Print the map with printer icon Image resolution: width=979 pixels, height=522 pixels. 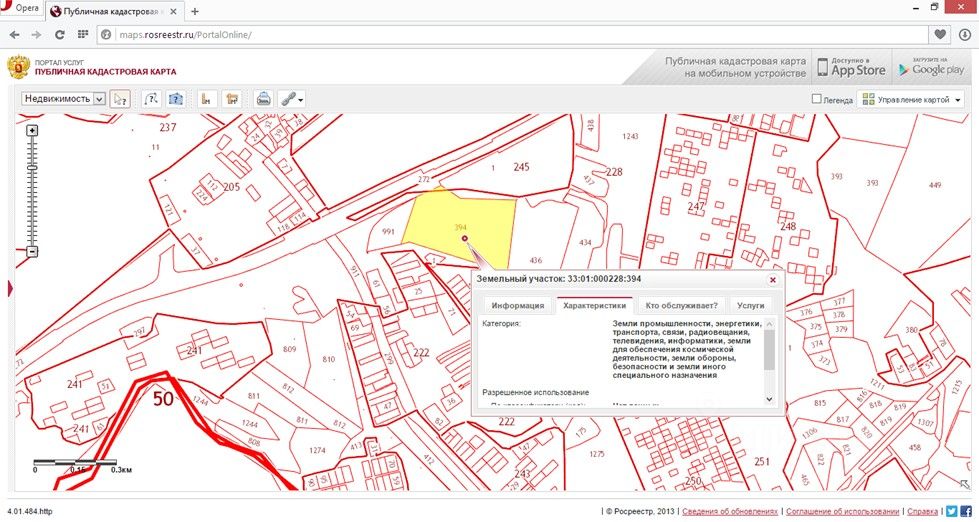tap(263, 99)
